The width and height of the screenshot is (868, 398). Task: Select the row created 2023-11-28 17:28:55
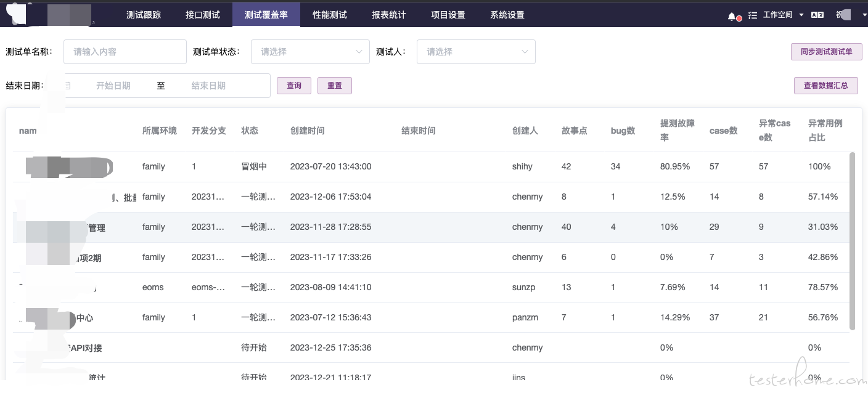431,227
